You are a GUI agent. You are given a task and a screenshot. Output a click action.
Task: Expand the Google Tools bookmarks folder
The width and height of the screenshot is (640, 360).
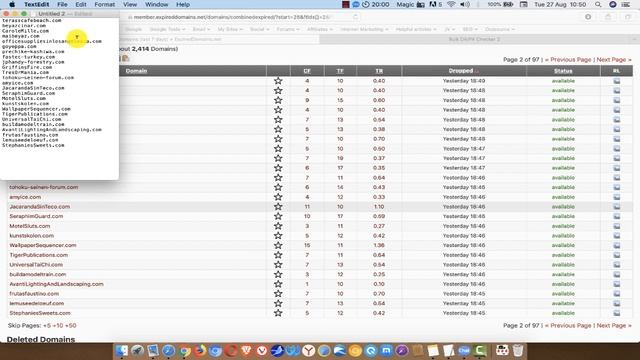pyautogui.click(x=167, y=29)
